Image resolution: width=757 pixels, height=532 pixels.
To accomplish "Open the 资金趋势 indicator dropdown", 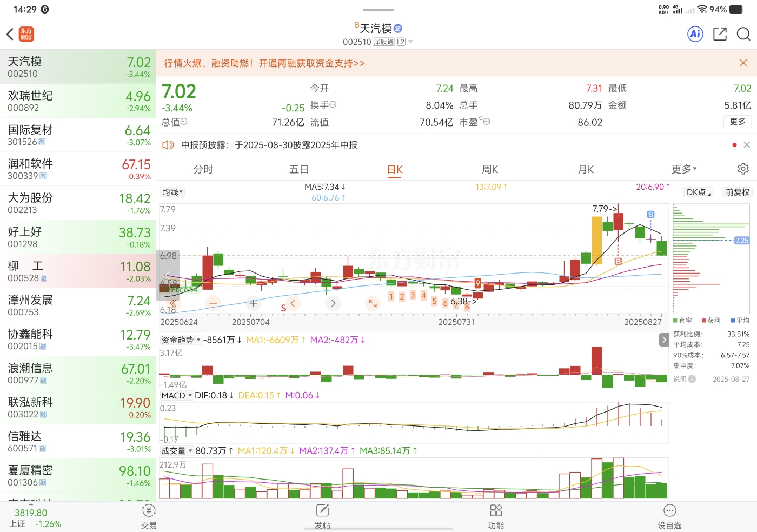I will click(181, 340).
